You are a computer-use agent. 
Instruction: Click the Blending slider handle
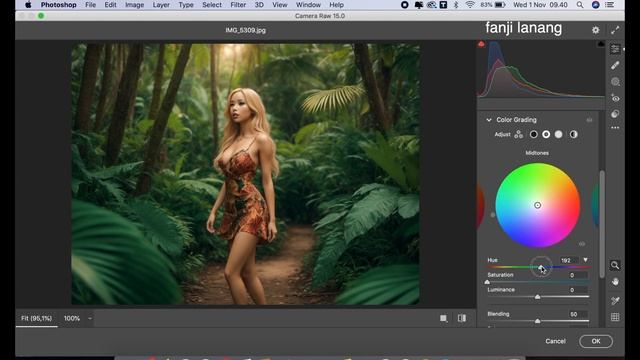point(538,321)
